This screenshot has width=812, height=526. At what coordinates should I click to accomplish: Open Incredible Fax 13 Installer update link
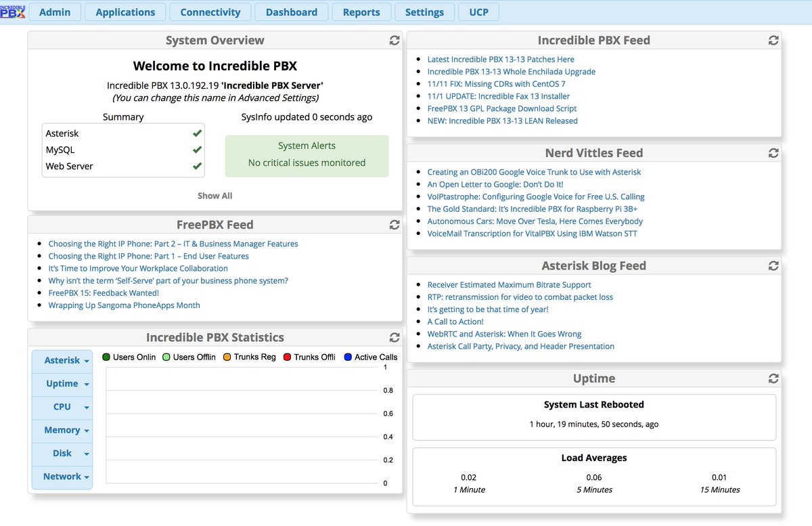(x=499, y=96)
